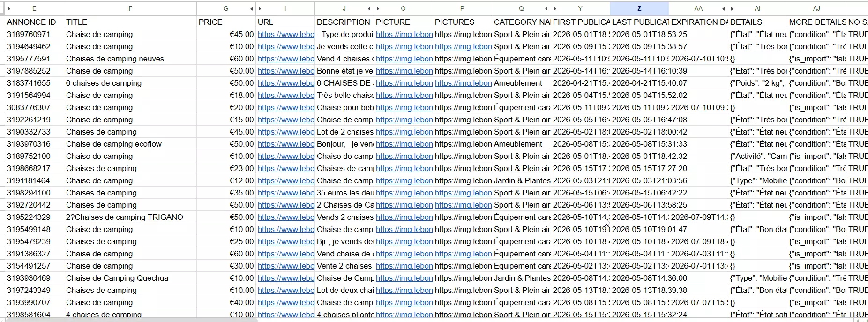
Task: Open URL link for annonce 3195777591
Action: point(286,59)
